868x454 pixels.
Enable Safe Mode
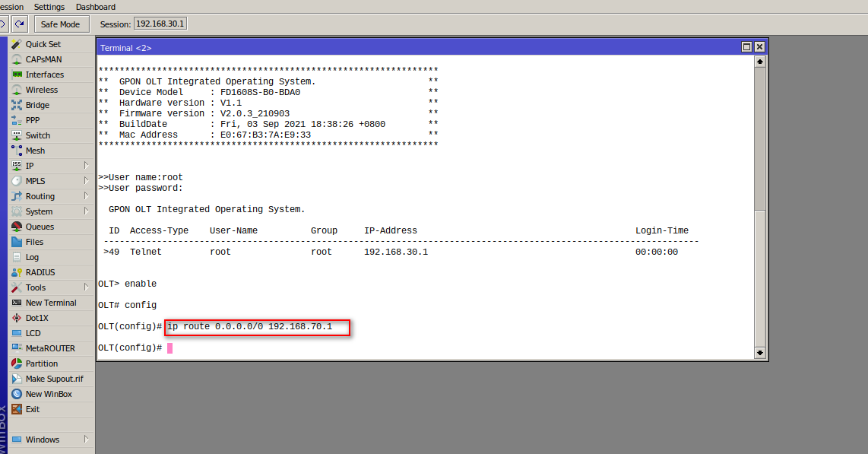tap(61, 24)
